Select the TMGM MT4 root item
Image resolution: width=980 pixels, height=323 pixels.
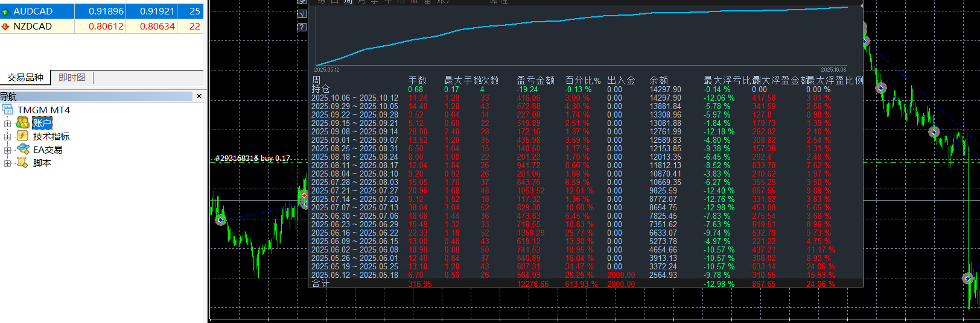43,110
